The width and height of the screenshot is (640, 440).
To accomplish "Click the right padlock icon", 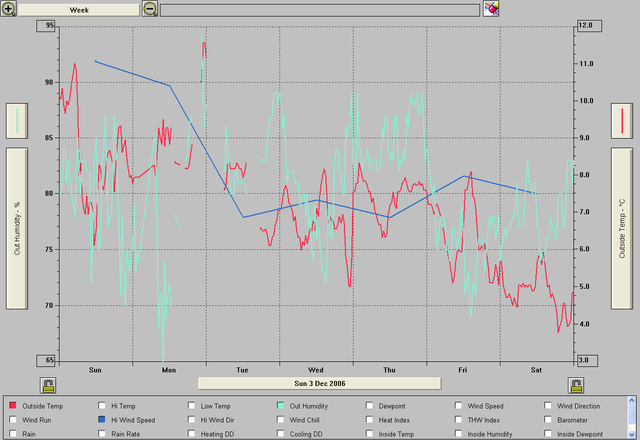I will click(576, 385).
